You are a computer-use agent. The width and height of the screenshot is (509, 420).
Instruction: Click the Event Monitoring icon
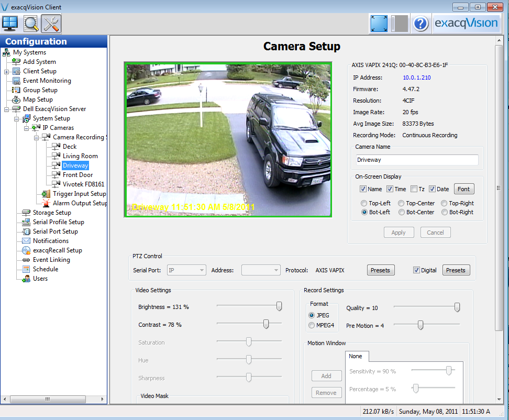pos(16,81)
